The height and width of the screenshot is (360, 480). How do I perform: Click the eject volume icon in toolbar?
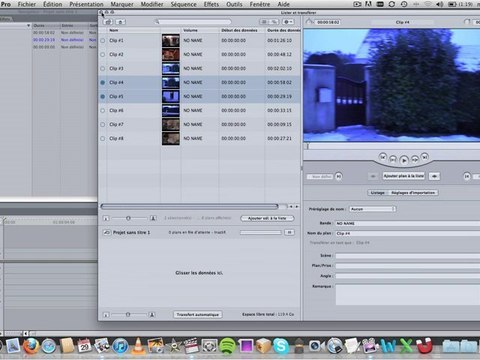click(x=121, y=22)
